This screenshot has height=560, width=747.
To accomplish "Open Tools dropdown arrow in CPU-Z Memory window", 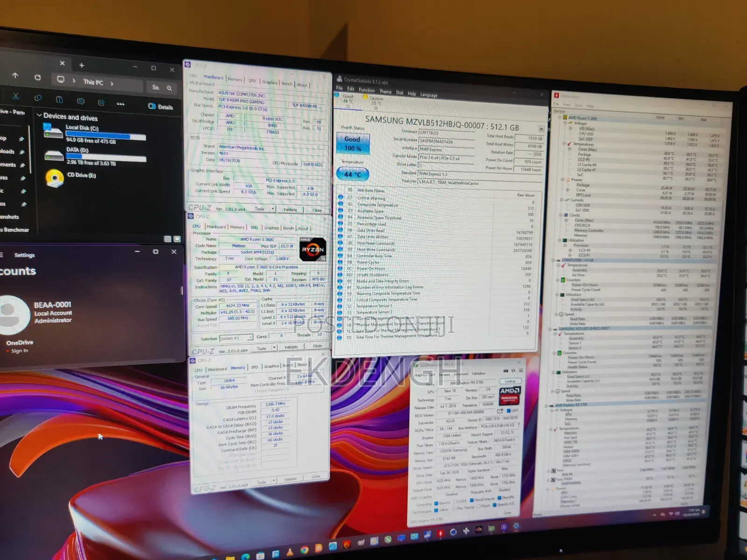I will tap(274, 480).
